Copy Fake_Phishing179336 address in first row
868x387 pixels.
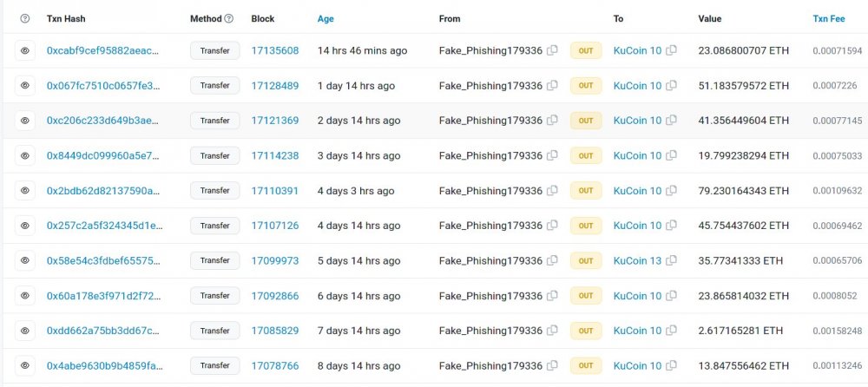tap(552, 50)
